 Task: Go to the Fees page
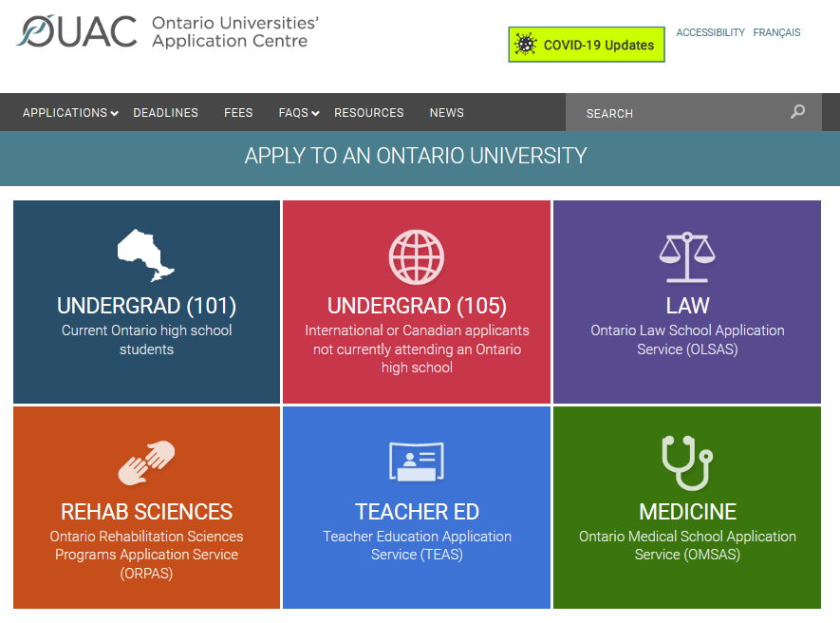click(238, 113)
